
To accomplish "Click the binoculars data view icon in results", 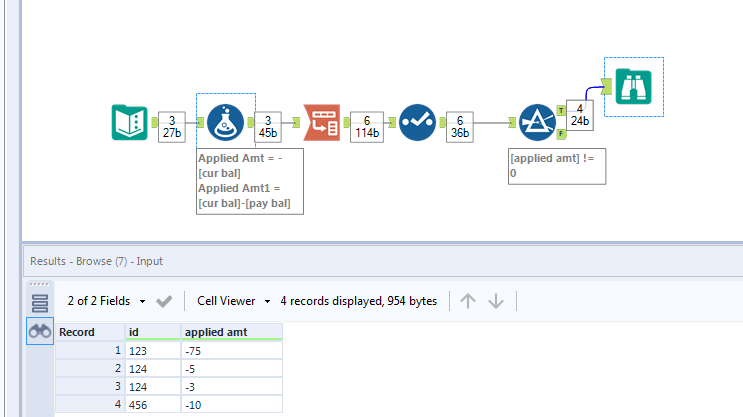I will pos(40,331).
